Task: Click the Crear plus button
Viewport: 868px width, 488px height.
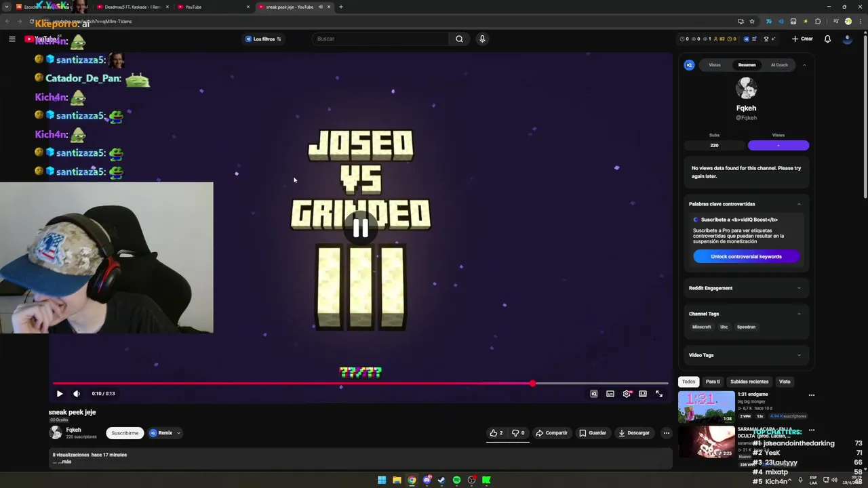Action: point(802,39)
